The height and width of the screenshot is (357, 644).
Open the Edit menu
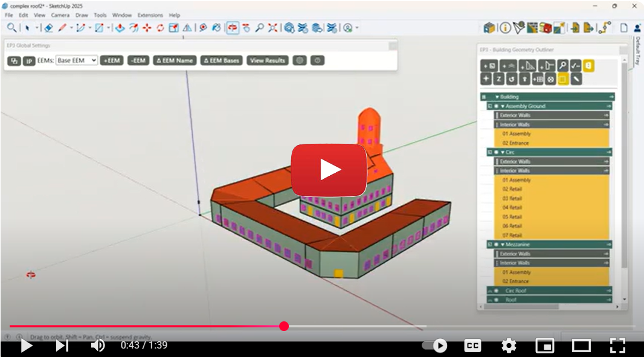click(24, 15)
